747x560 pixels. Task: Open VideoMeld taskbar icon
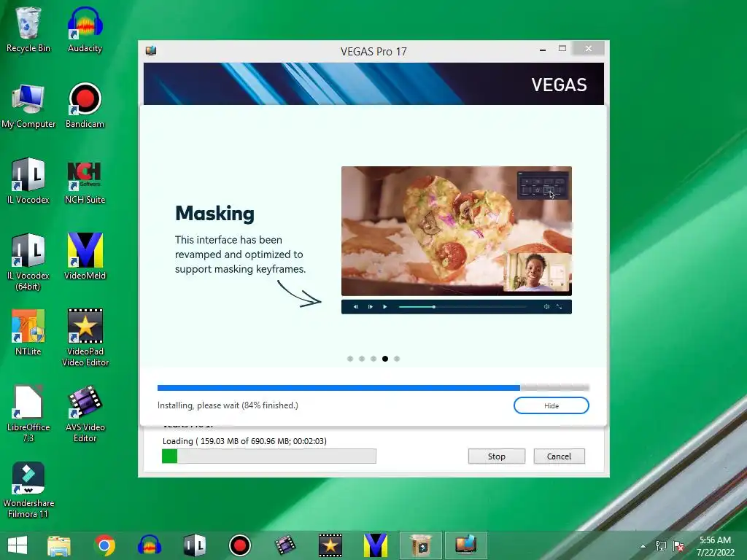376,545
